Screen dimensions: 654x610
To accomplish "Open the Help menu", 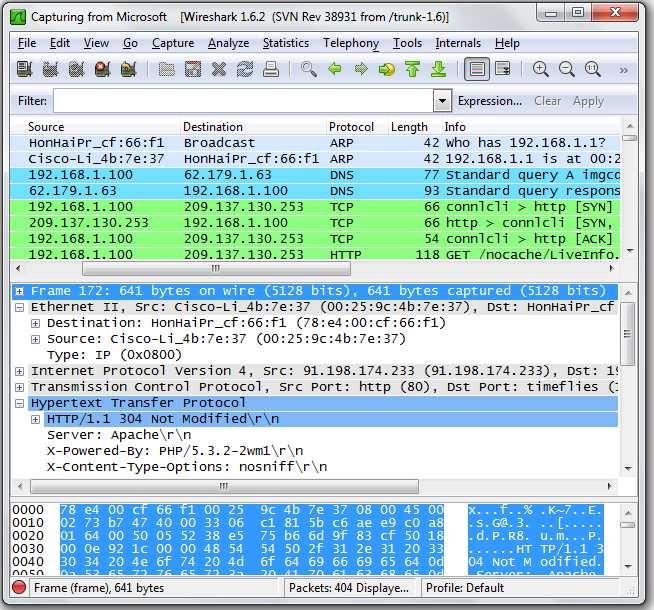I will pos(507,43).
